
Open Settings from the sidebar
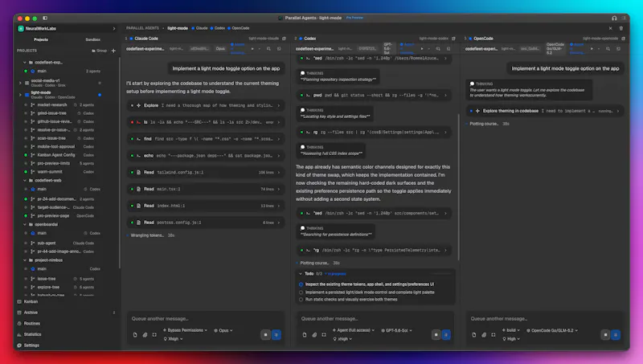(x=31, y=346)
